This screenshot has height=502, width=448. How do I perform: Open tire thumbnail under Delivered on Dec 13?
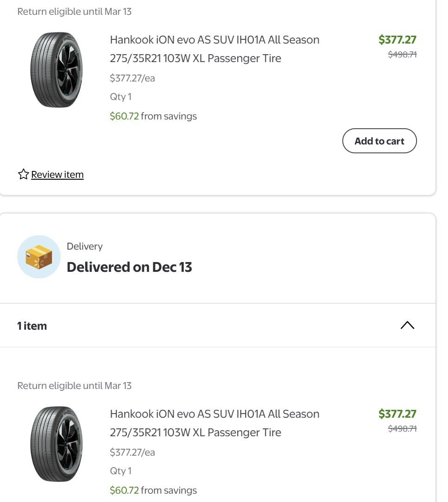(x=57, y=444)
